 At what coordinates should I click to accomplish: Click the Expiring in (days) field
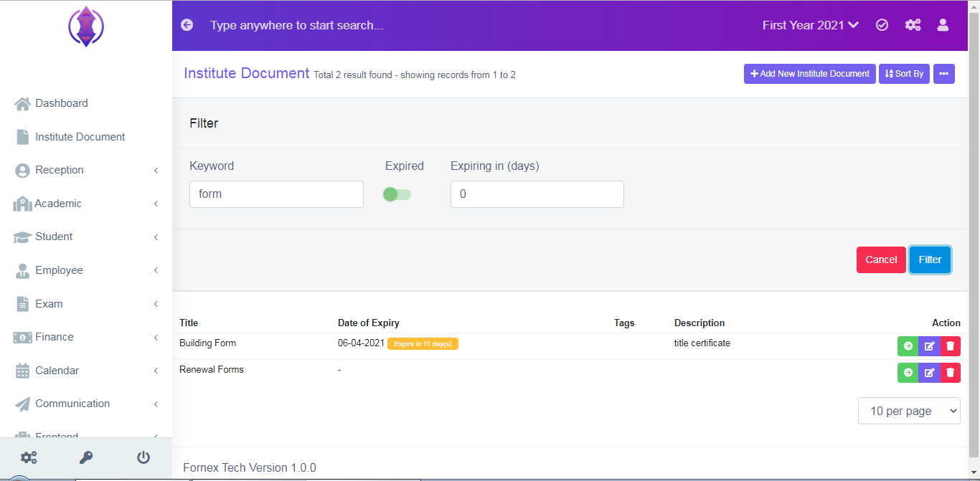pos(537,194)
